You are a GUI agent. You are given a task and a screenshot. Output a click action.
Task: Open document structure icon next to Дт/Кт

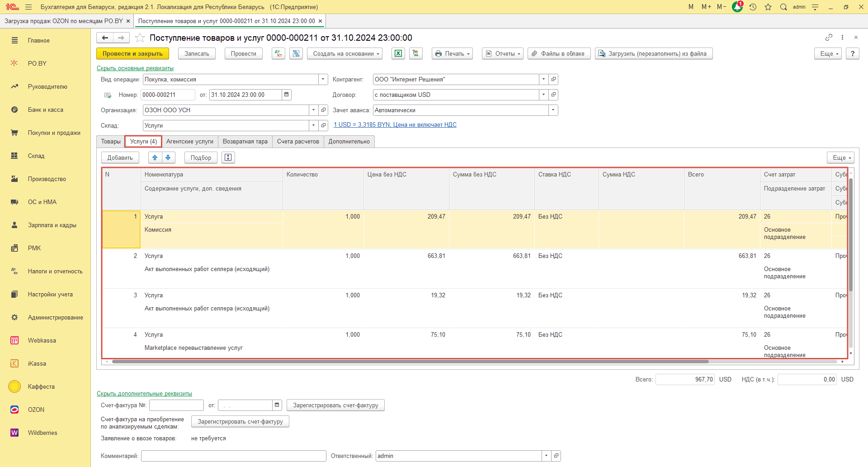[296, 53]
